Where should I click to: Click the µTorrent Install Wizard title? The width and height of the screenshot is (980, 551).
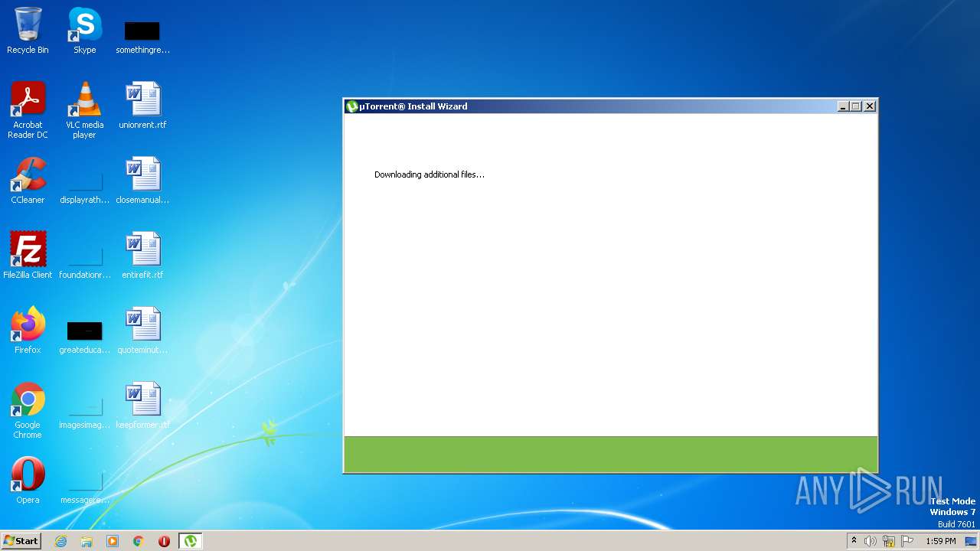click(x=413, y=106)
